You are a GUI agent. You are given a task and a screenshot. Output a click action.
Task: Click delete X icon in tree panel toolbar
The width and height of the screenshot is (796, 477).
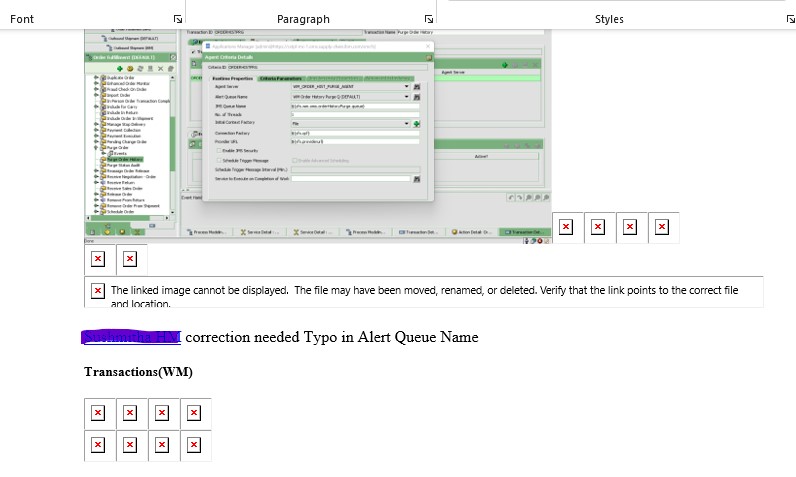click(x=160, y=69)
